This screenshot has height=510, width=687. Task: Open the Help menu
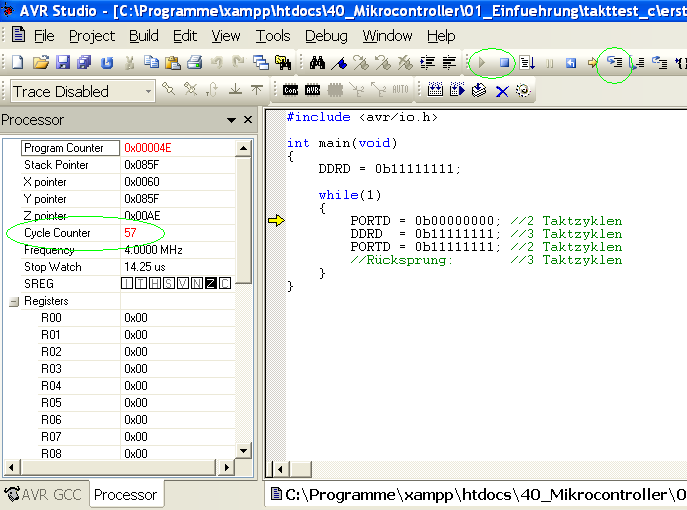(x=441, y=36)
